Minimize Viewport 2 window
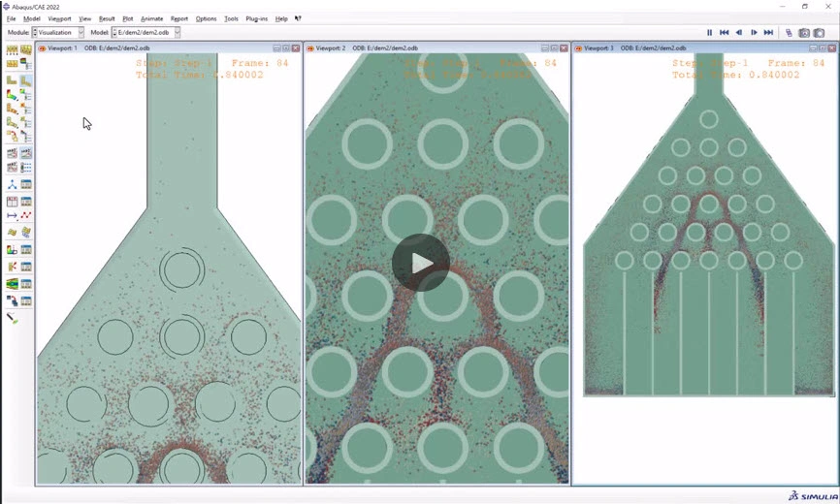 [x=545, y=48]
